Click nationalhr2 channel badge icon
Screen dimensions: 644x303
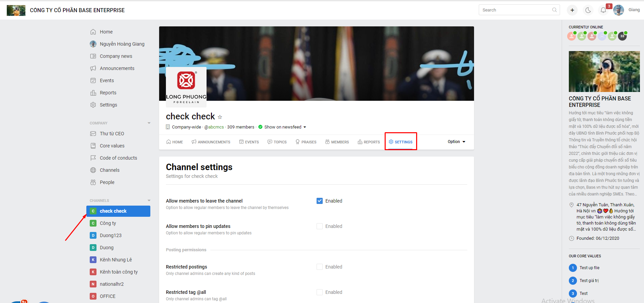pos(93,284)
